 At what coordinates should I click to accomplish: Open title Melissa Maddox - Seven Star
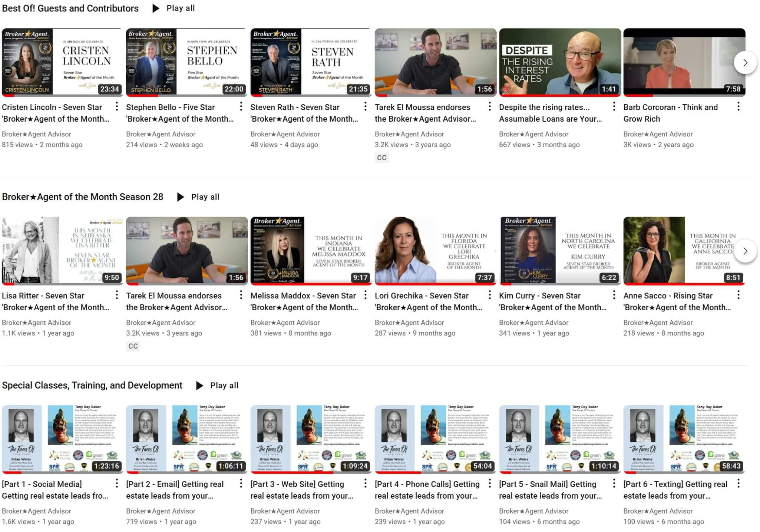pyautogui.click(x=304, y=301)
